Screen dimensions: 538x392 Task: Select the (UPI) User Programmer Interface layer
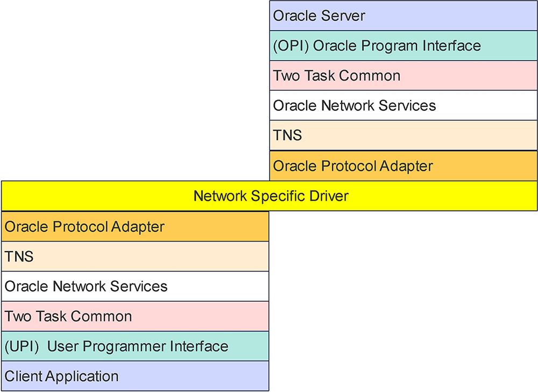click(x=135, y=346)
